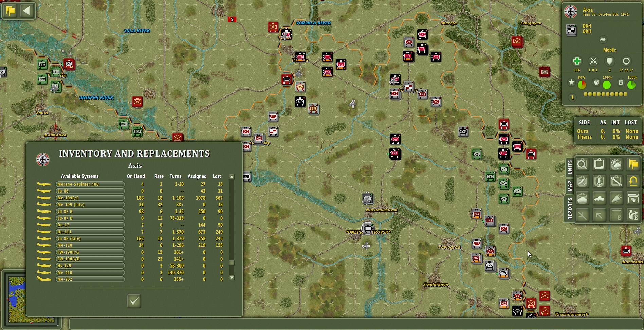The image size is (644, 330).
Task: Open the air report clipboard icon
Action: coord(582,182)
